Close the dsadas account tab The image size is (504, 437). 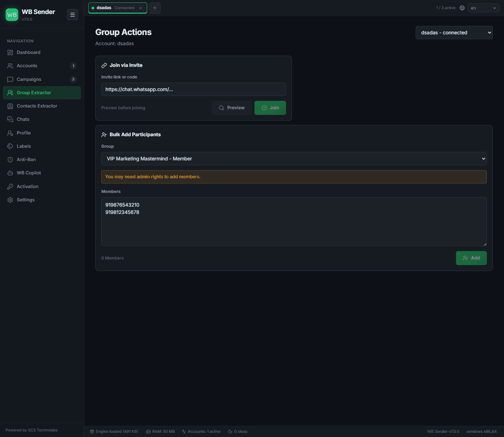[141, 8]
